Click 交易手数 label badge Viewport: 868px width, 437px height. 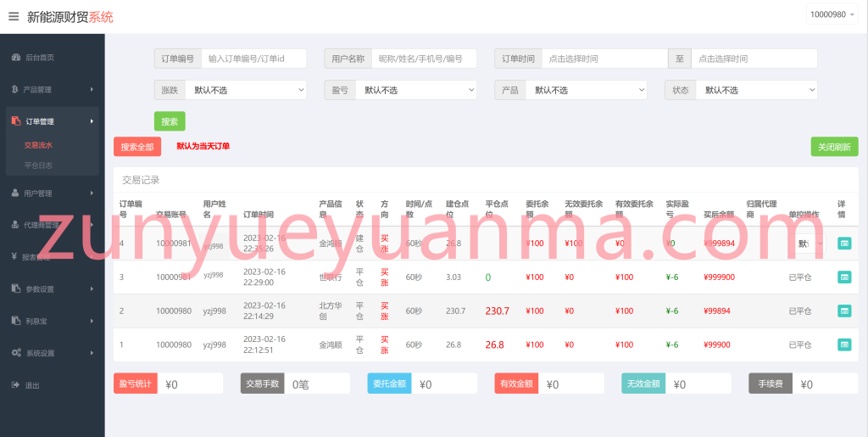[x=263, y=384]
